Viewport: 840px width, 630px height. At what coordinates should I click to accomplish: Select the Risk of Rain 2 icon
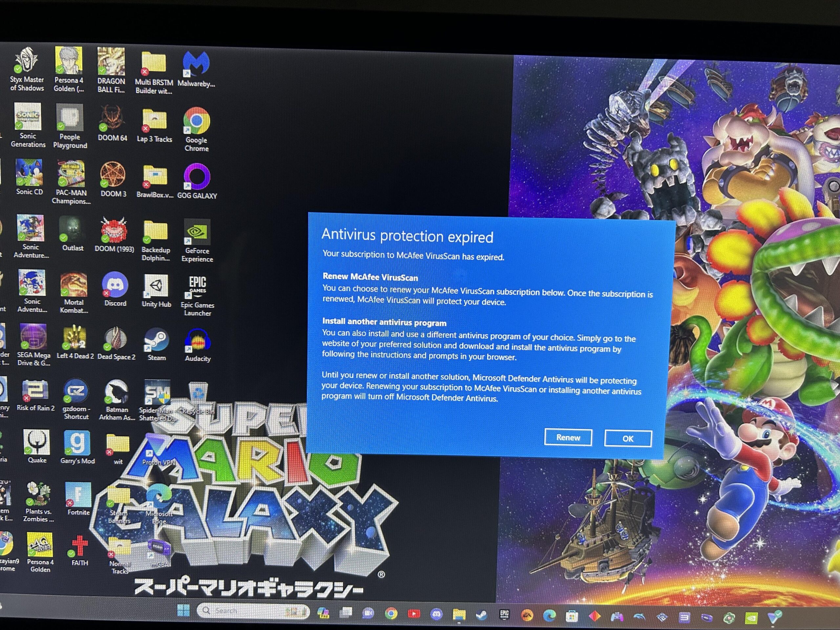35,396
